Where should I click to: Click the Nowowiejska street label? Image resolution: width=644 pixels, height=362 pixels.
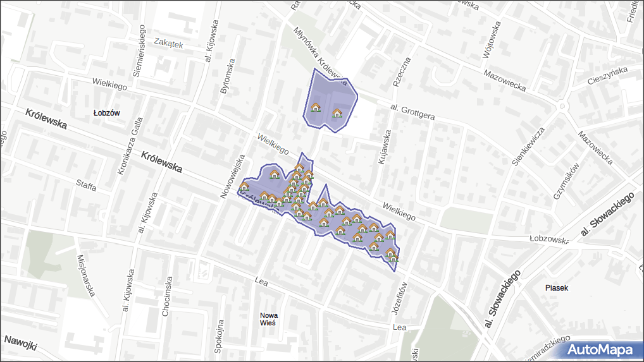click(232, 176)
